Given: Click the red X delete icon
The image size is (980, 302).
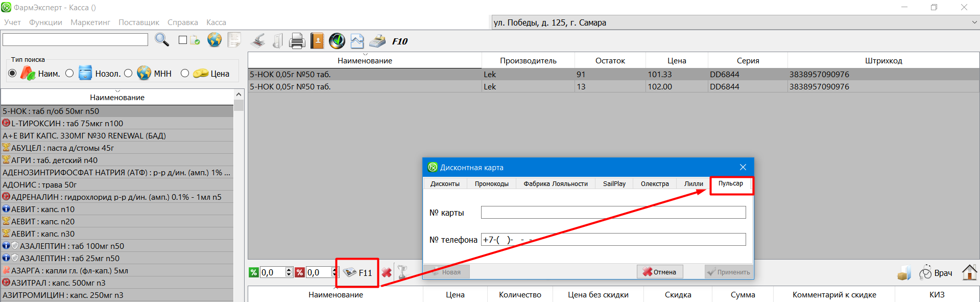Looking at the screenshot, I should (x=387, y=272).
